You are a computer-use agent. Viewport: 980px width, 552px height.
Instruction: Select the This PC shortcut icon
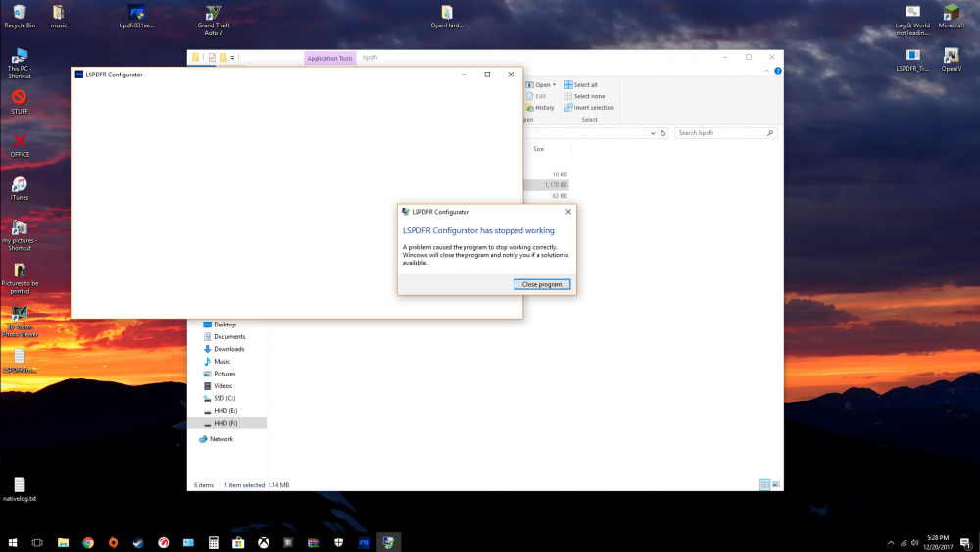tap(20, 63)
